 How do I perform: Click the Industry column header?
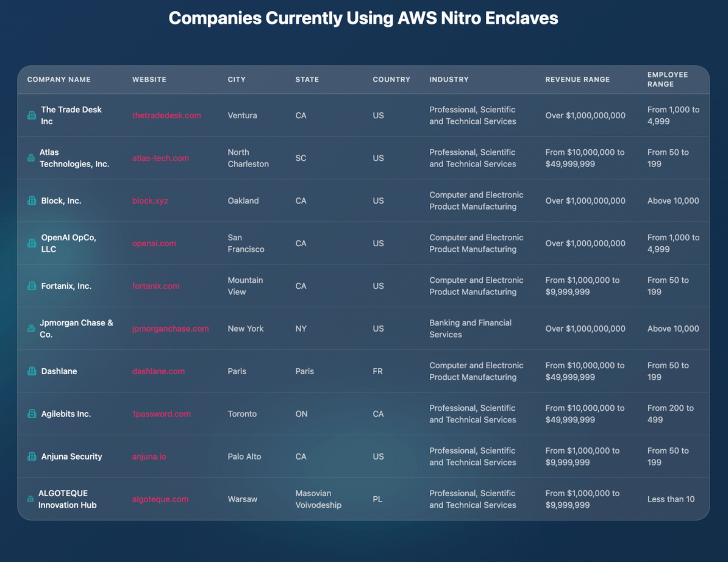tap(449, 79)
